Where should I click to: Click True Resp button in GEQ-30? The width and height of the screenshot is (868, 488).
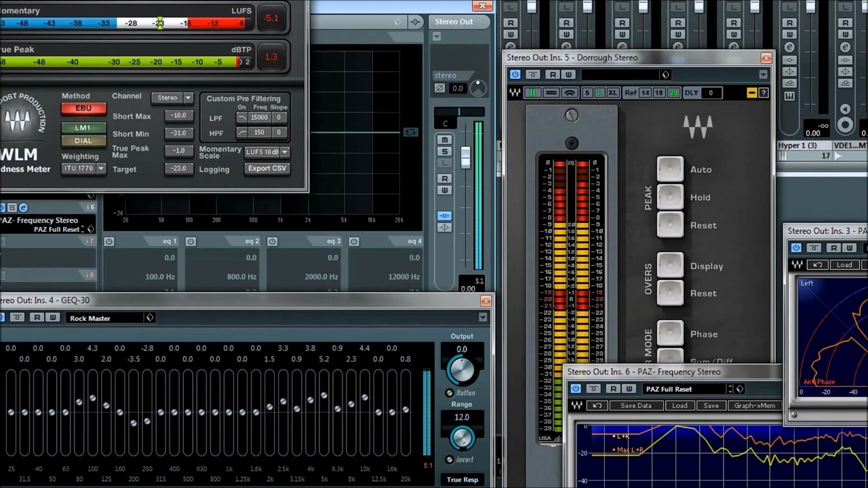(462, 480)
